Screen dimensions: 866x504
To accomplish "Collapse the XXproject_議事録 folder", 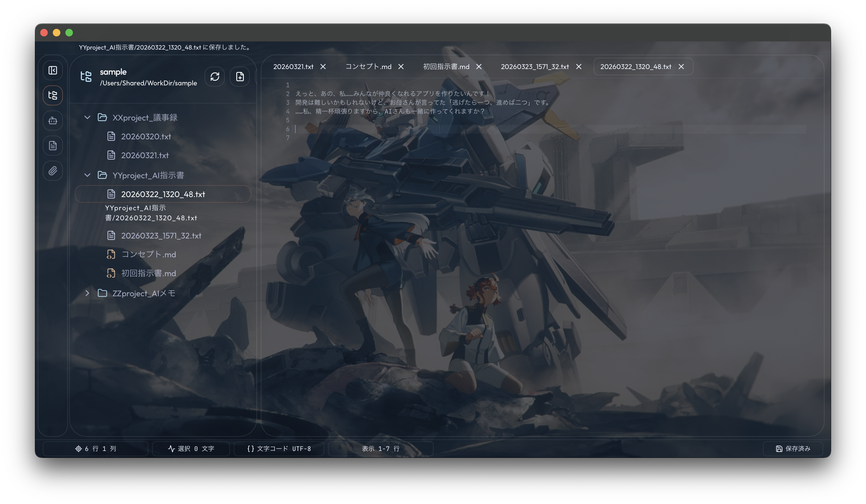I will (87, 117).
